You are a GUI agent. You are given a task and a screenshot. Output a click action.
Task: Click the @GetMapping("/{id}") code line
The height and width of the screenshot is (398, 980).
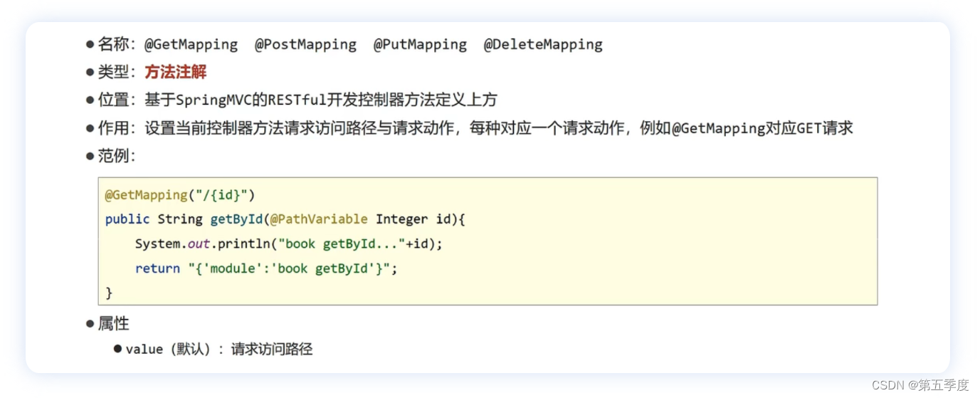(180, 194)
